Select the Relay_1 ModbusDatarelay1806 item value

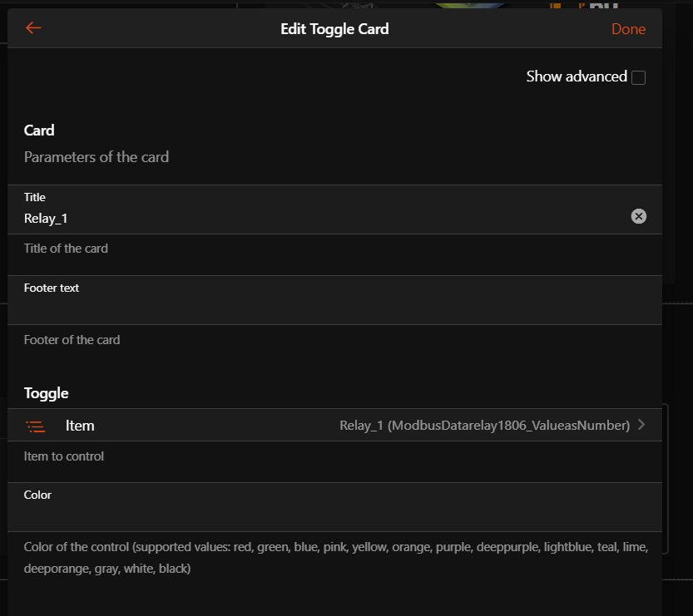coord(484,426)
